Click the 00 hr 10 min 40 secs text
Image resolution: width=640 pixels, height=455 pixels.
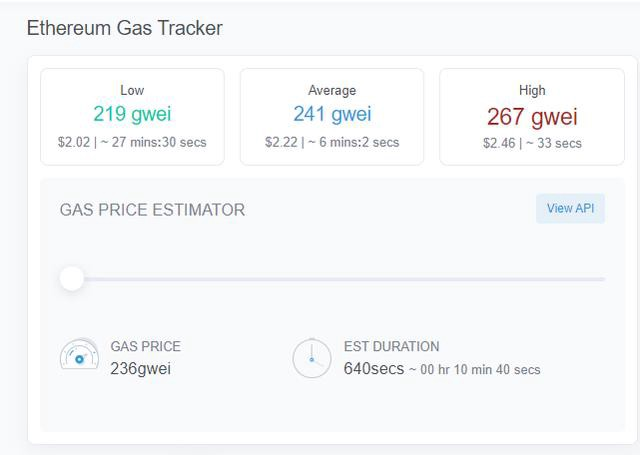[480, 370]
